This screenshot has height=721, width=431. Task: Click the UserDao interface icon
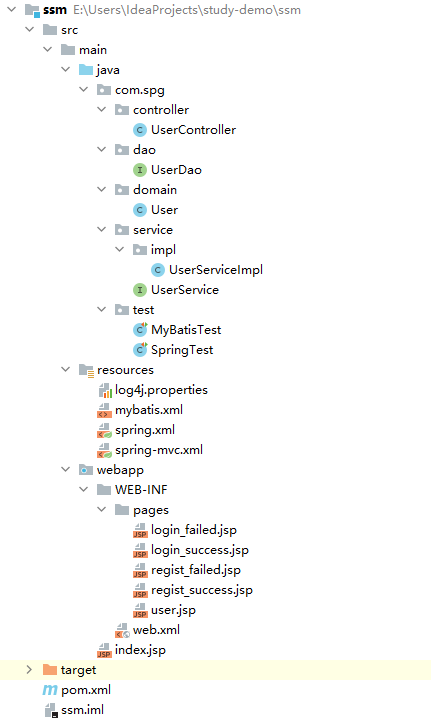(x=140, y=170)
